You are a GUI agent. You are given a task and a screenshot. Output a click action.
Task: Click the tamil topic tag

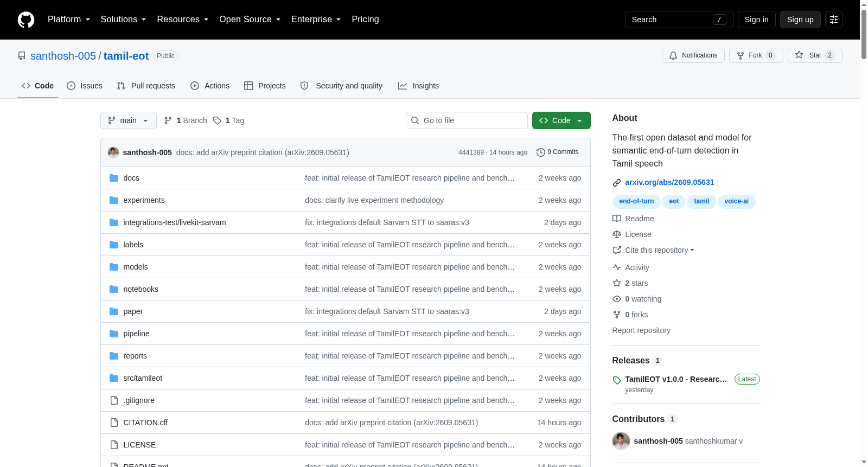point(701,201)
